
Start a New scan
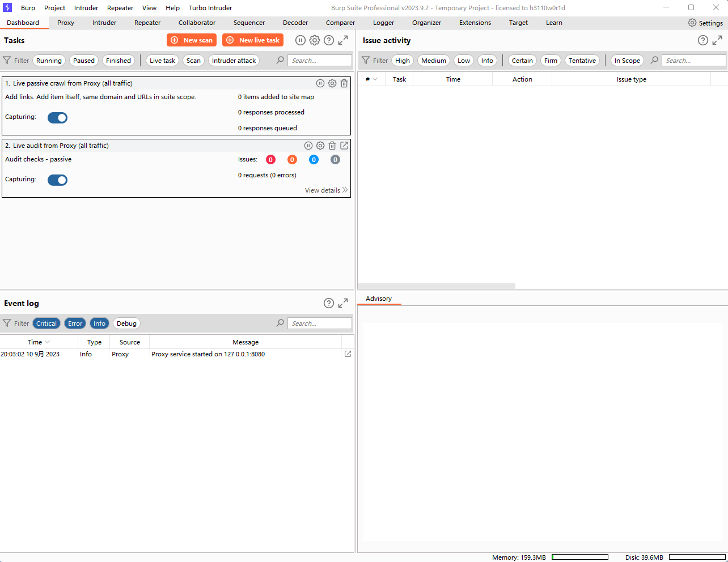pos(192,40)
